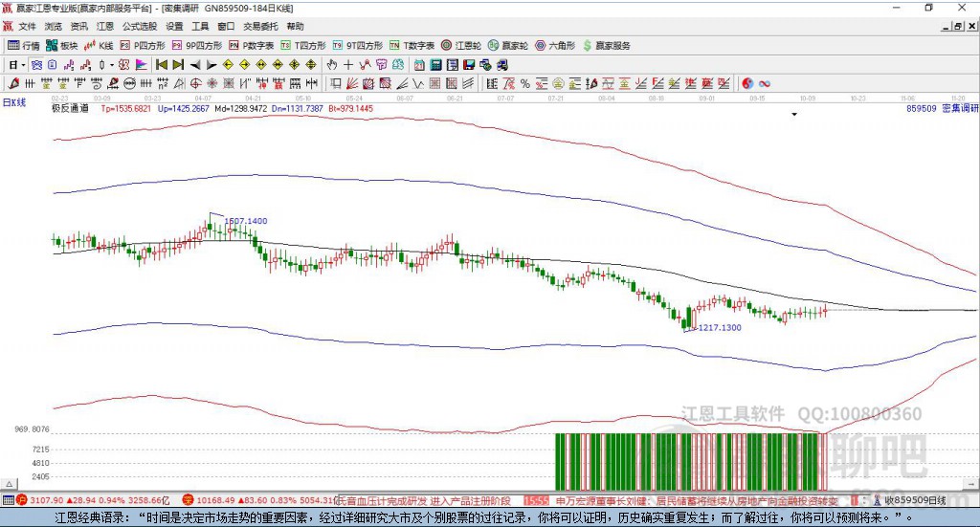Jump to first bar with green skip-back arrow
Viewport: 980px width, 527px height.
(161, 65)
